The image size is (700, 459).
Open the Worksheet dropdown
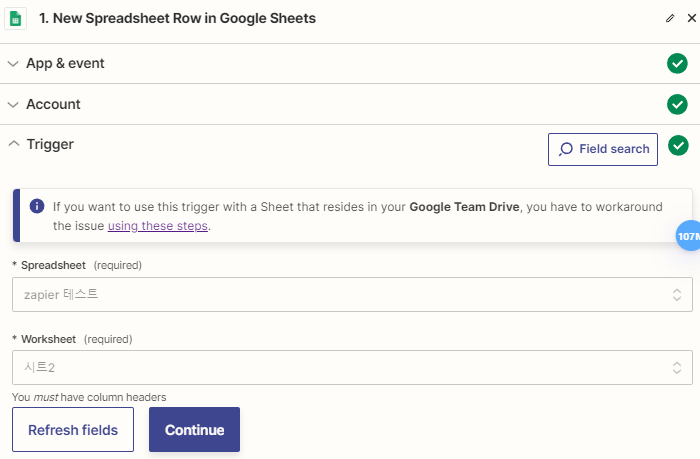(352, 367)
